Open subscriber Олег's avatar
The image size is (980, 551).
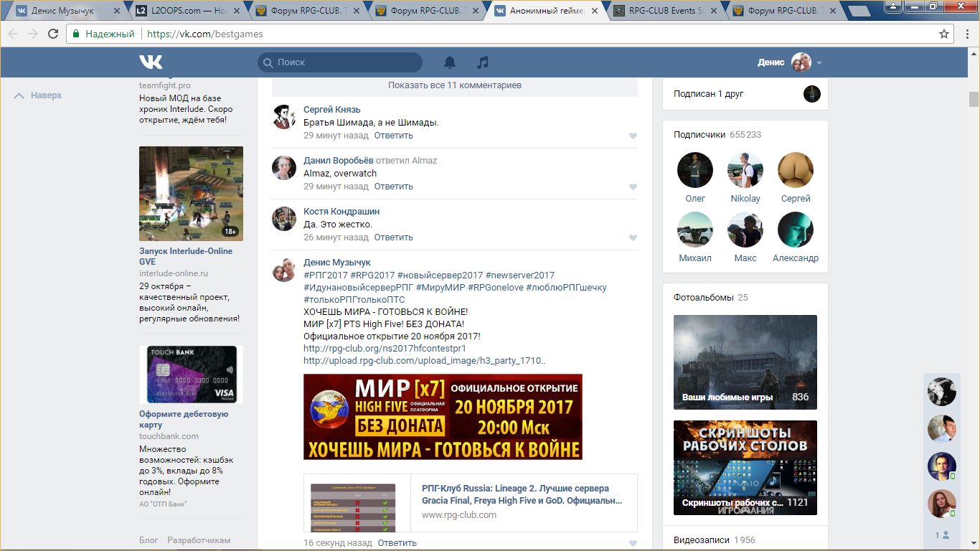click(x=695, y=170)
